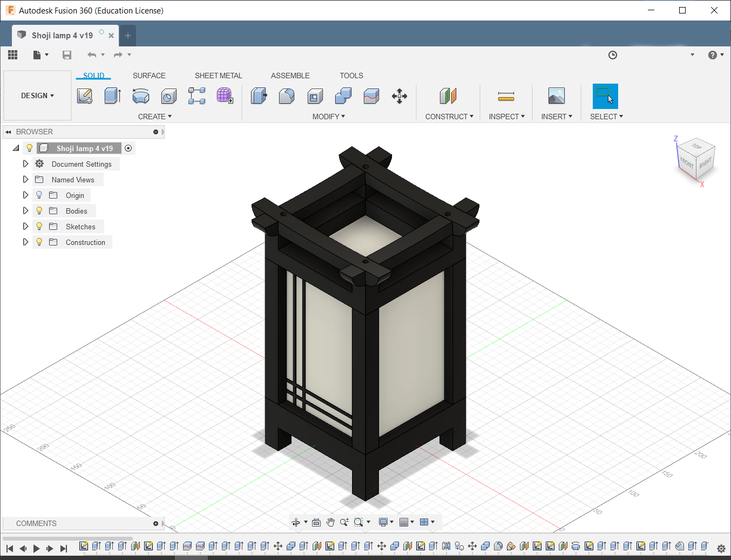Open the TOOLS tab
The image size is (731, 560).
351,76
